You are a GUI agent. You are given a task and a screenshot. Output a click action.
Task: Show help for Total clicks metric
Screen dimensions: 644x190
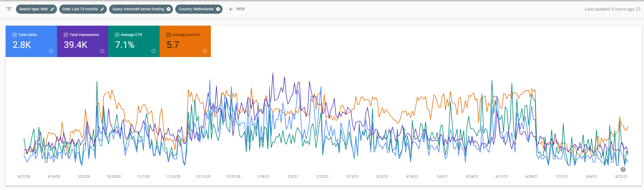(51, 51)
